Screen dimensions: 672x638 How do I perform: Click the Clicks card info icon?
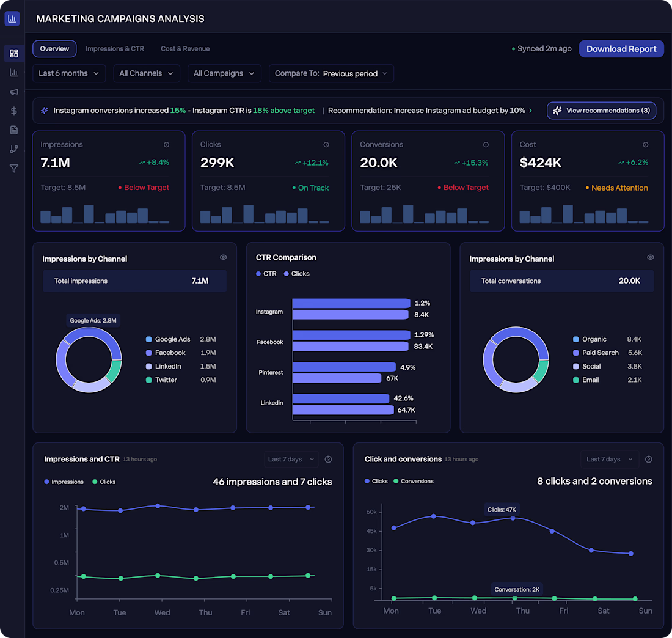pos(326,145)
